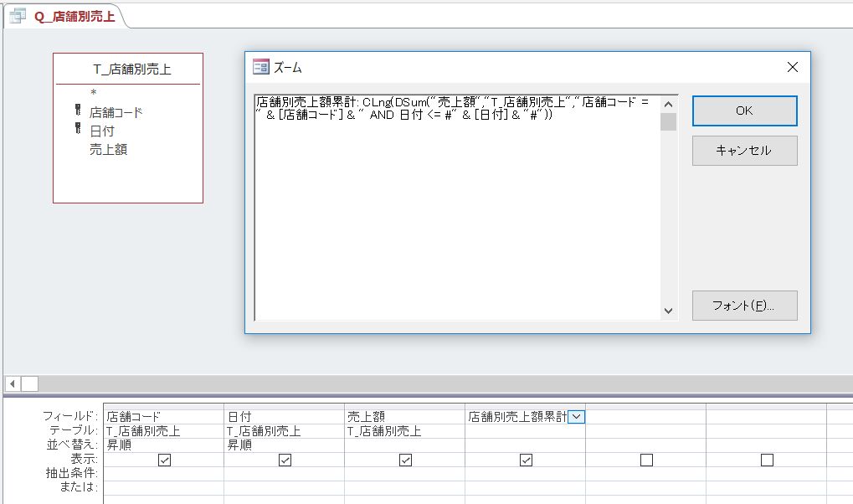Image resolution: width=853 pixels, height=504 pixels.
Task: Uncheck 表示 checkbox for 売上額 column
Action: click(x=405, y=460)
